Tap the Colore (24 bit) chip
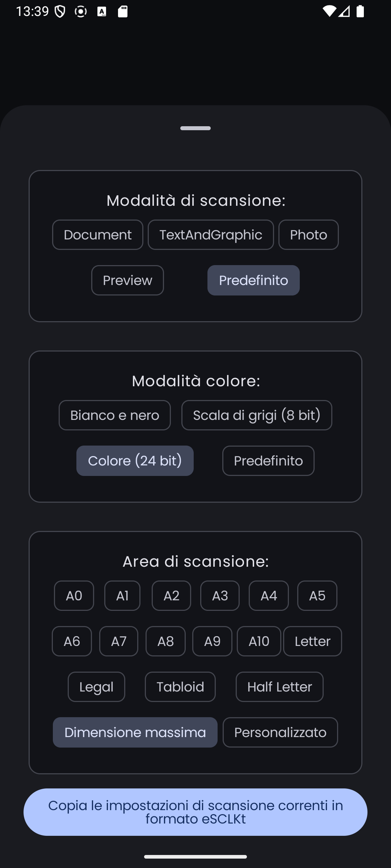This screenshot has width=391, height=868. coord(135,461)
